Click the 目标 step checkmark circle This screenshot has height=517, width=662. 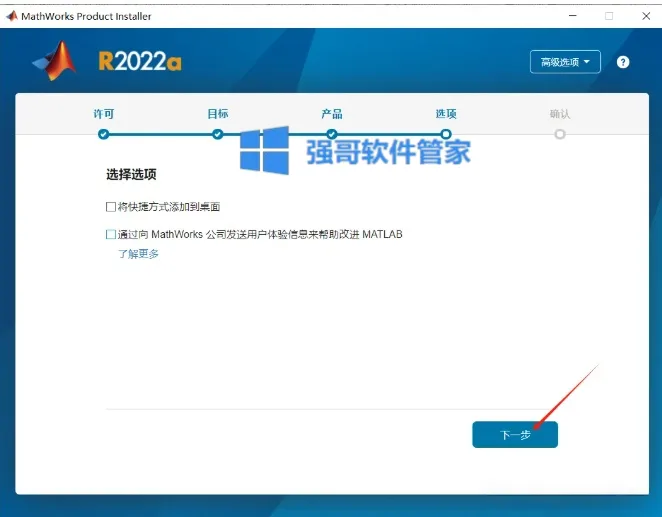pos(217,134)
